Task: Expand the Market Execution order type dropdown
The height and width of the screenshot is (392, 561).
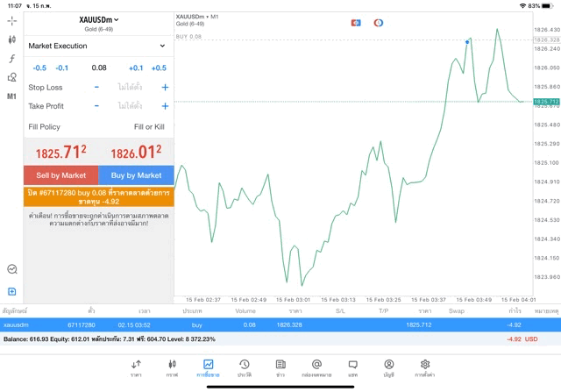Action: [97, 46]
